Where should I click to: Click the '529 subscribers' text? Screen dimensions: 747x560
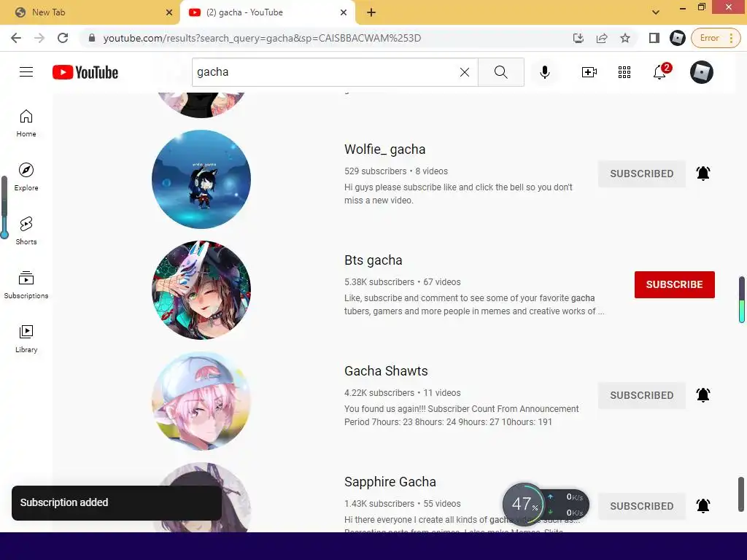coord(376,171)
